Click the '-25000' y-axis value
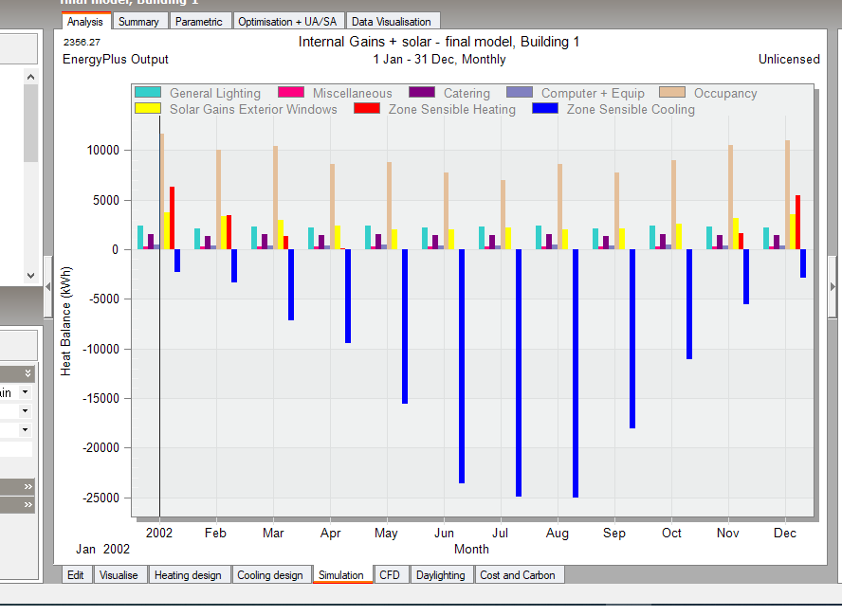 pyautogui.click(x=101, y=498)
